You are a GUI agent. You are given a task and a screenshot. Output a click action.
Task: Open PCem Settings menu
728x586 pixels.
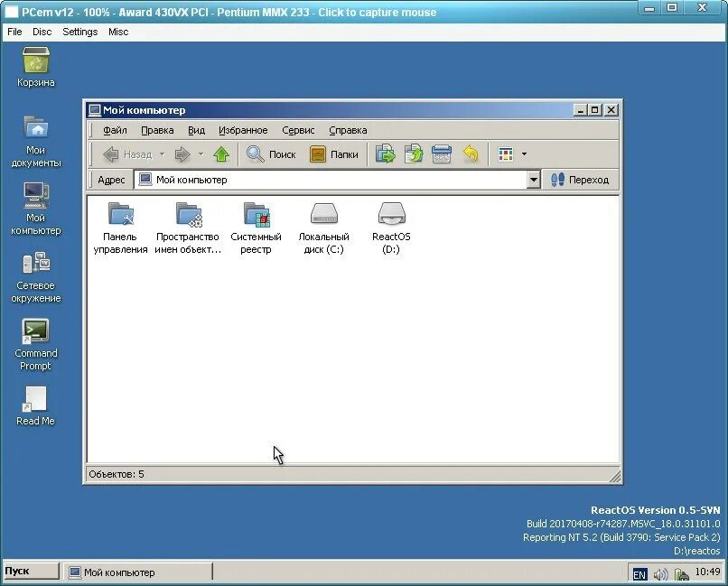pyautogui.click(x=80, y=32)
